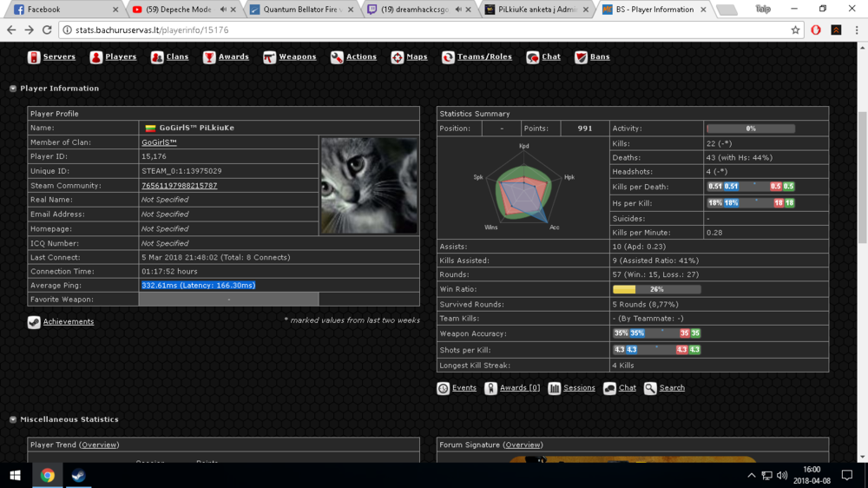Click the Weapons gun icon
868x488 pixels.
click(x=270, y=57)
